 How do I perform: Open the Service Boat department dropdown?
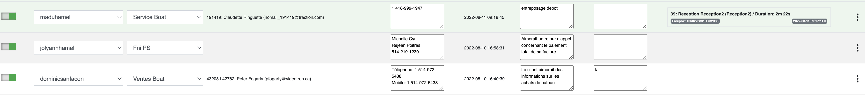coord(165,17)
